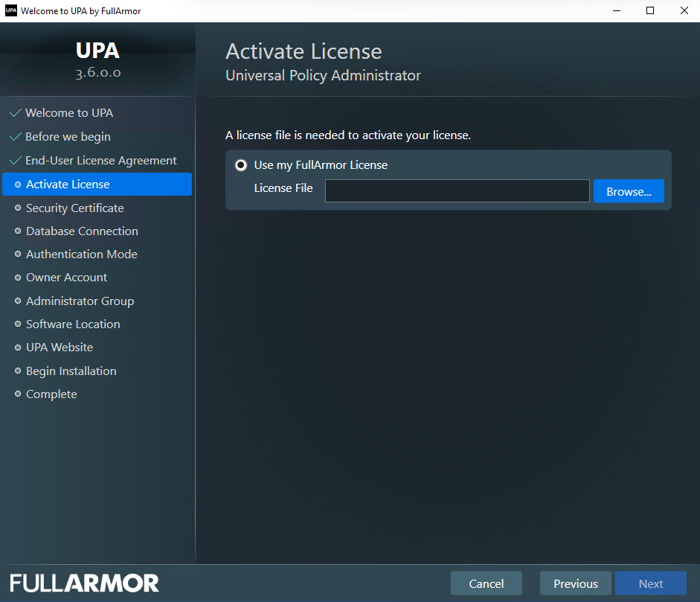Go back with the Previous button

(x=575, y=583)
